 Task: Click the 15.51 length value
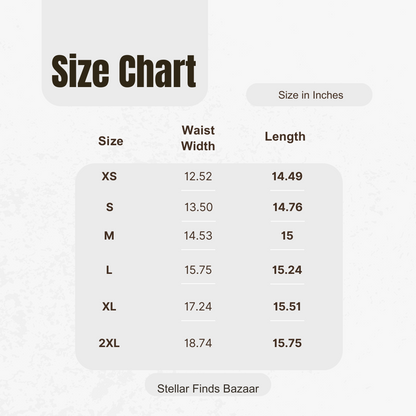[287, 306]
